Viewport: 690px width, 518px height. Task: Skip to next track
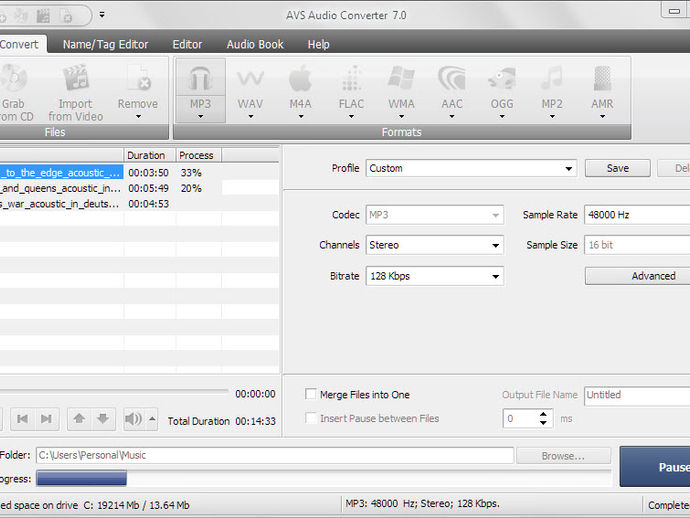46,419
